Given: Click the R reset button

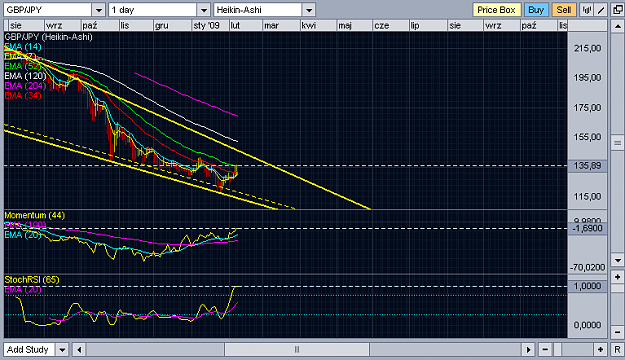Looking at the screenshot, I should tap(617, 350).
